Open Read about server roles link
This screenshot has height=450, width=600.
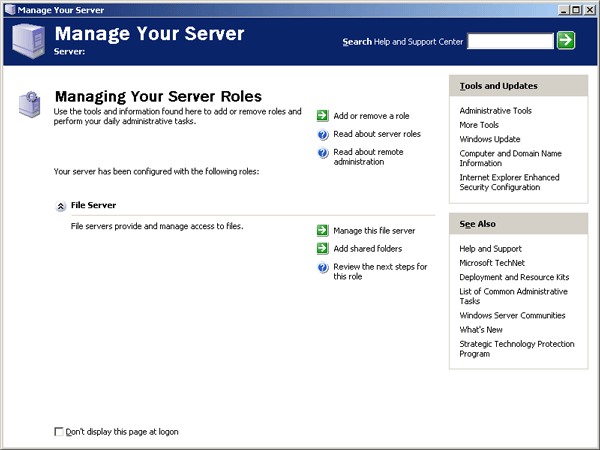[x=377, y=134]
